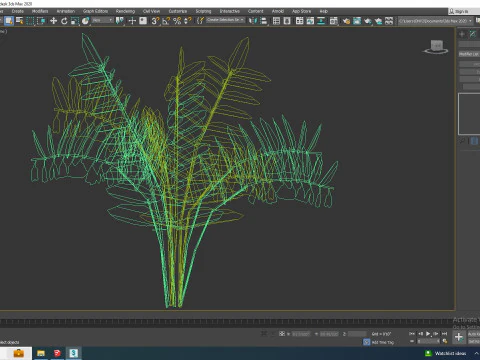Pick the Select and Place tool
The image size is (480, 360).
click(86, 21)
